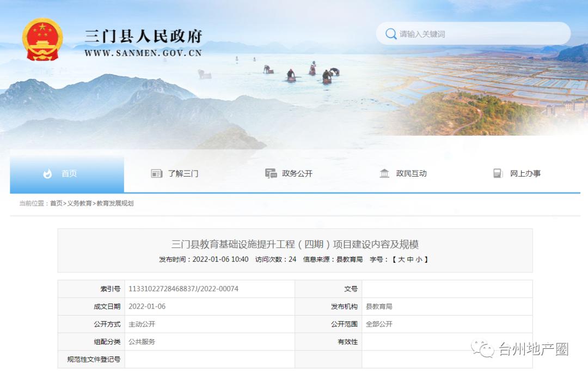Click the building icon beside 政民互动
Viewport: 588px width, 375px height.
[x=384, y=174]
